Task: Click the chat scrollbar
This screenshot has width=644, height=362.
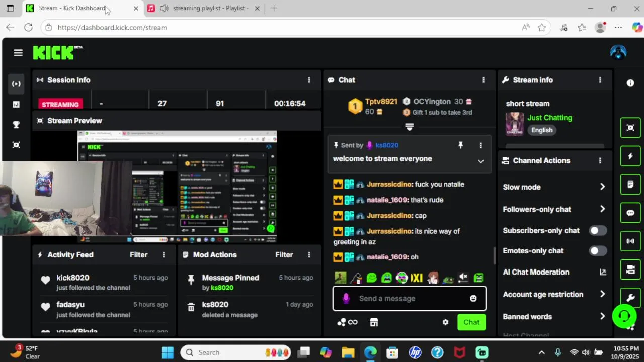Action: (x=495, y=256)
